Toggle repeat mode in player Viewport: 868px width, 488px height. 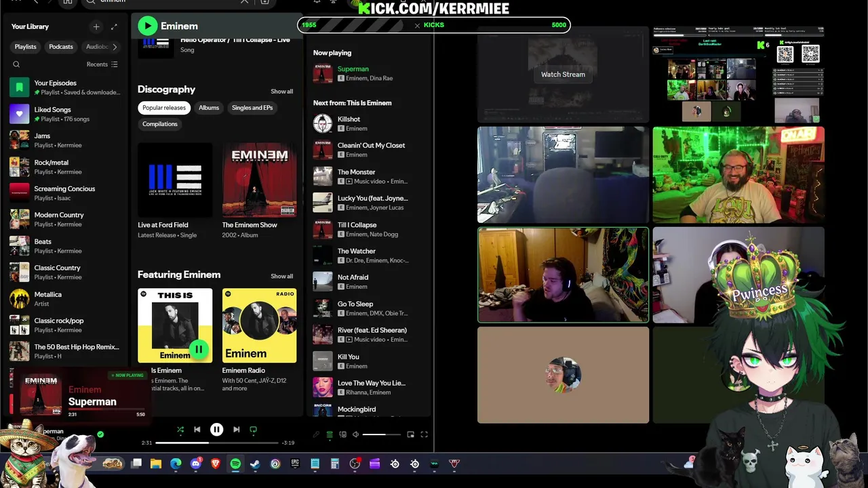click(254, 430)
